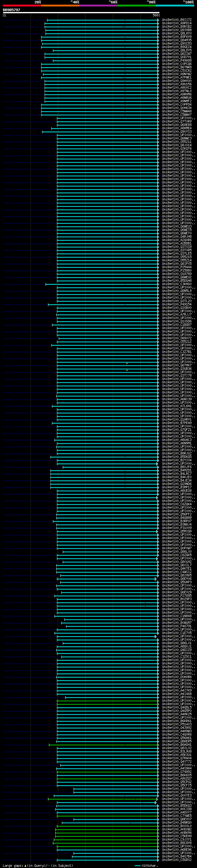
Task: Click the alignment bar of UniRef100_Q90YS3
Action: 101,132
